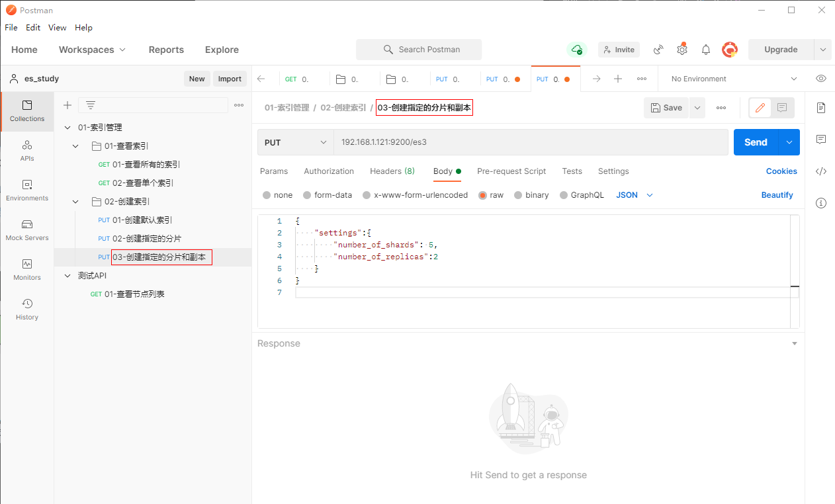The image size is (835, 504).
Task: Open the History sidebar icon
Action: click(27, 310)
